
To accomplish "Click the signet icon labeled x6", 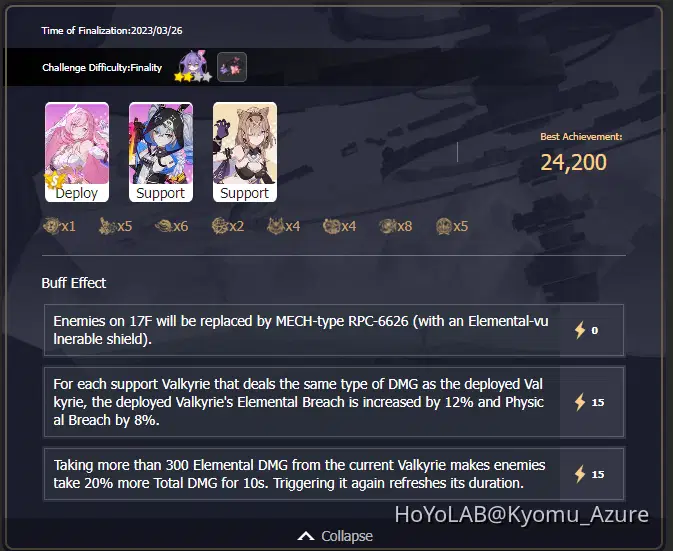I will (164, 226).
